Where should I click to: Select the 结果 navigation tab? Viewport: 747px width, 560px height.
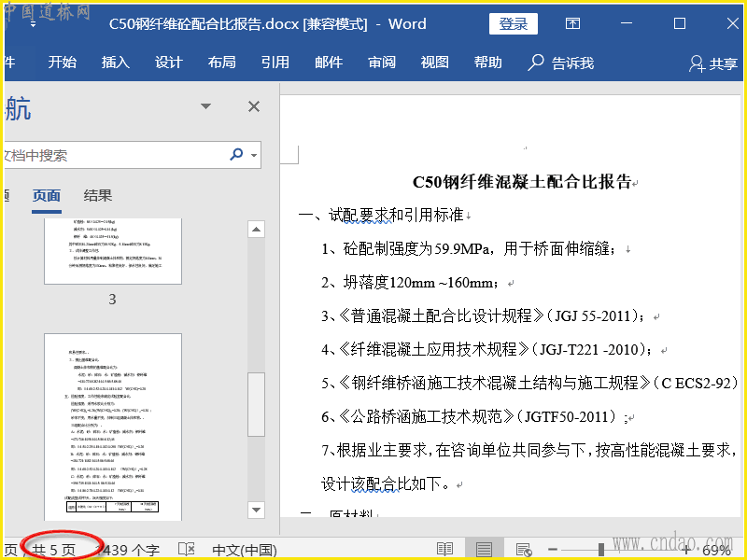click(98, 196)
